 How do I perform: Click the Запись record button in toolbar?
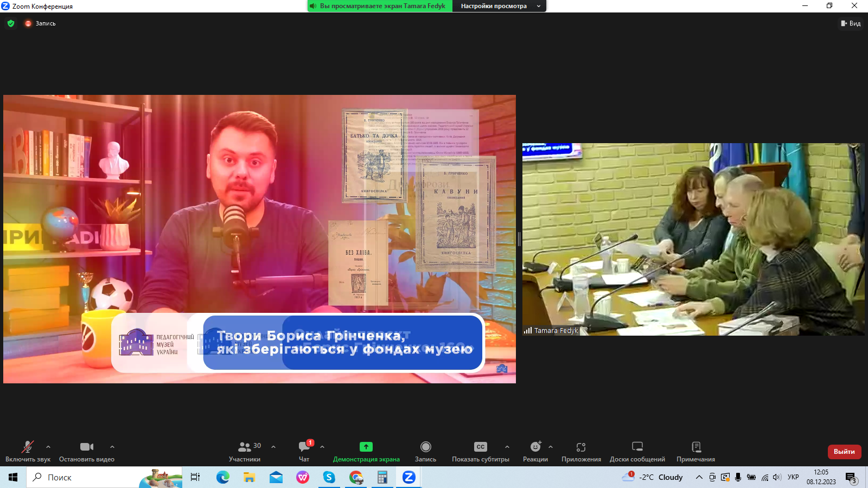(425, 451)
